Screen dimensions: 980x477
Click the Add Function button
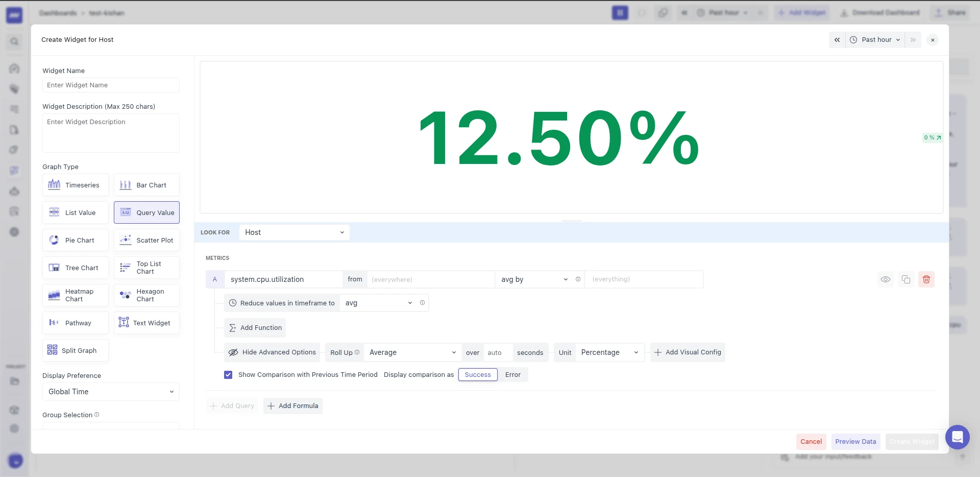click(255, 328)
